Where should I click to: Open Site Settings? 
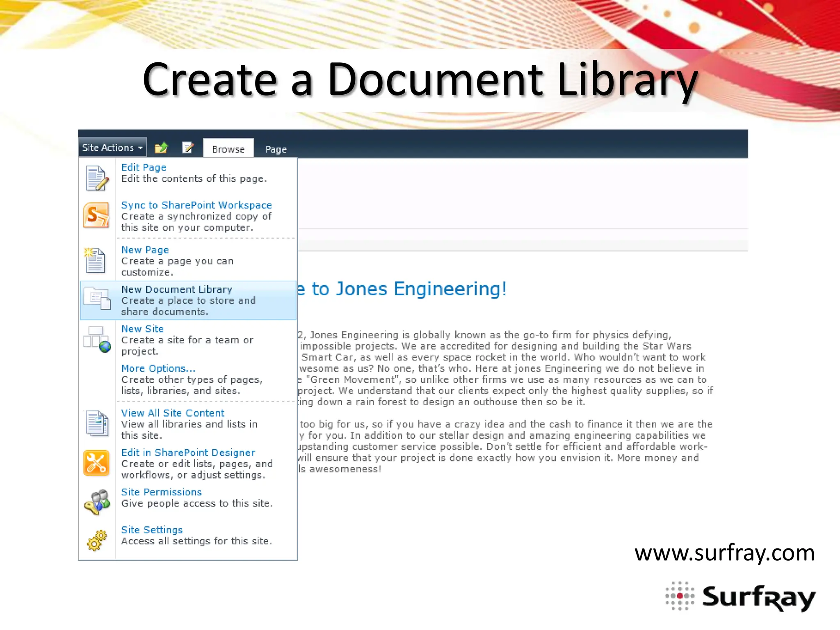[x=152, y=530]
